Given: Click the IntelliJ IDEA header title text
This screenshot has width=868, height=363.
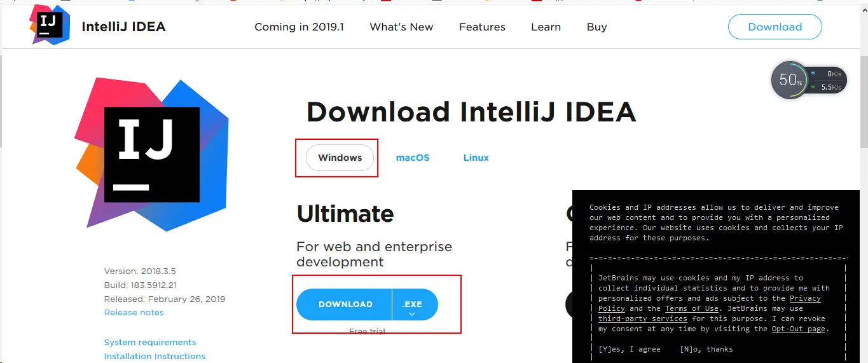Looking at the screenshot, I should coord(123,27).
